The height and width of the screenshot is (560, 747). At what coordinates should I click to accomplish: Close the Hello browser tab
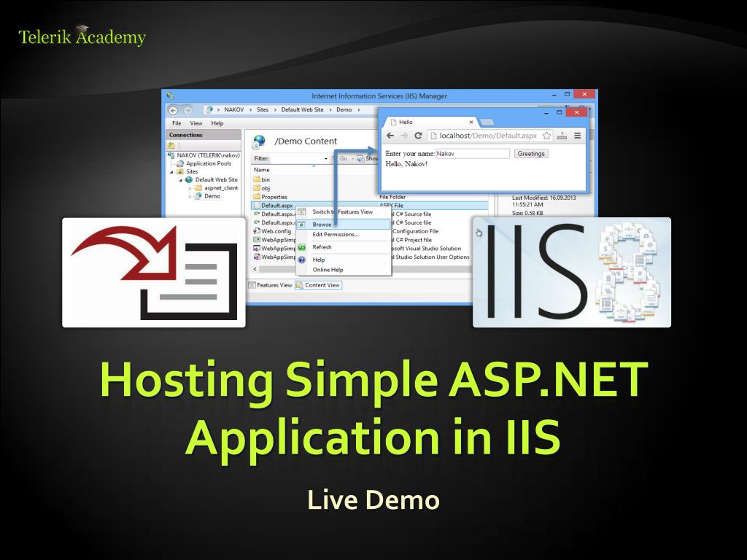click(x=471, y=122)
